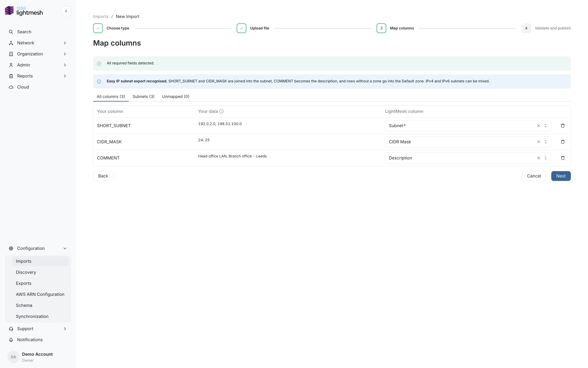The width and height of the screenshot is (588, 368).
Task: Click the Cancel button
Action: click(x=534, y=176)
